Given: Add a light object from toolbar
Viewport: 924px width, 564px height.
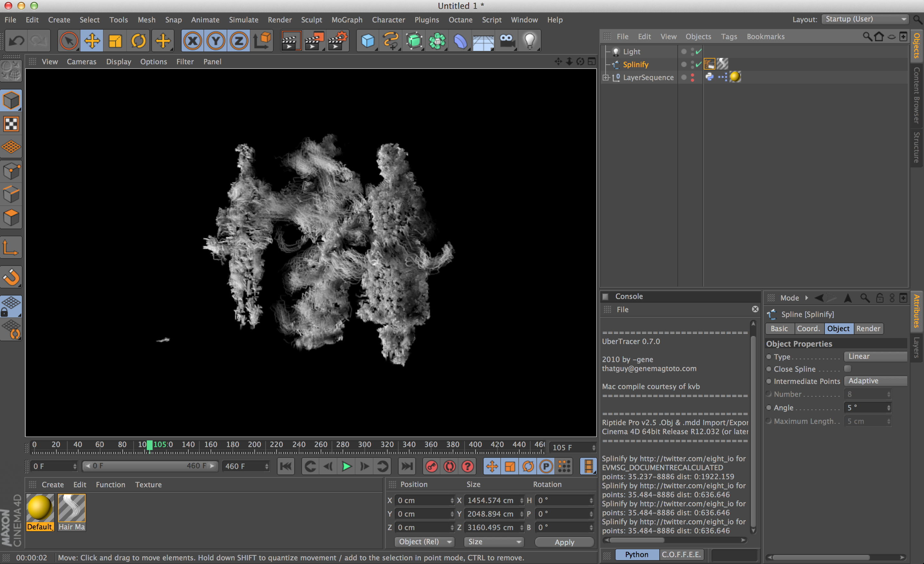Looking at the screenshot, I should pyautogui.click(x=530, y=41).
